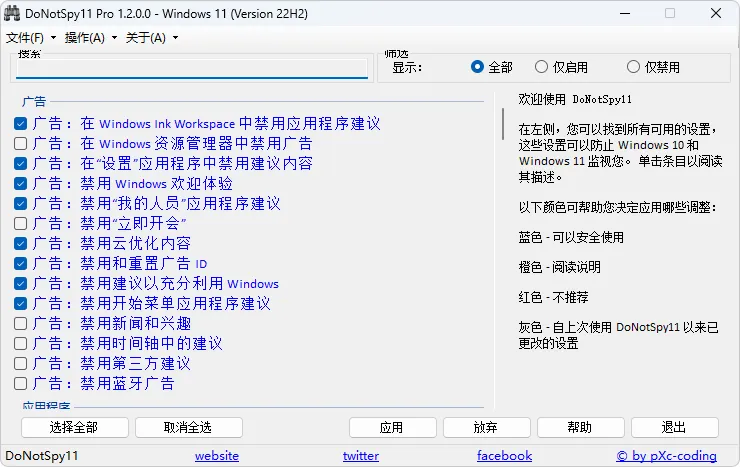This screenshot has width=740, height=467.
Task: Click the 橙色 - 阅读说明 legend text
Action: [559, 267]
